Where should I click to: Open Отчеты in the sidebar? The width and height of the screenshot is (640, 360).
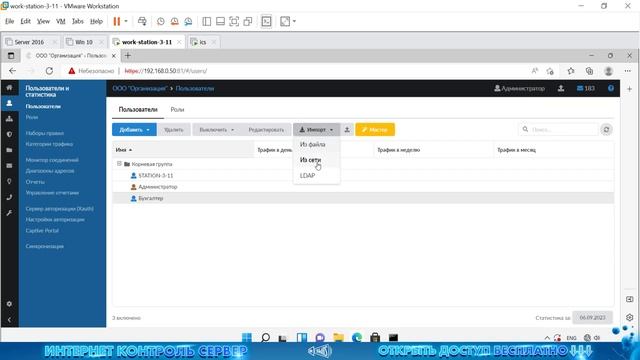coord(35,182)
